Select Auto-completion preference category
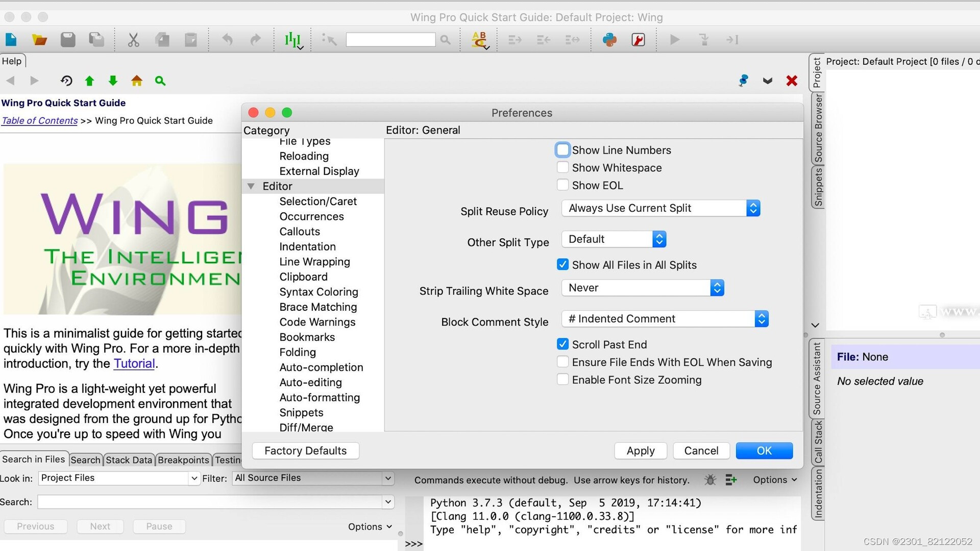 point(321,367)
